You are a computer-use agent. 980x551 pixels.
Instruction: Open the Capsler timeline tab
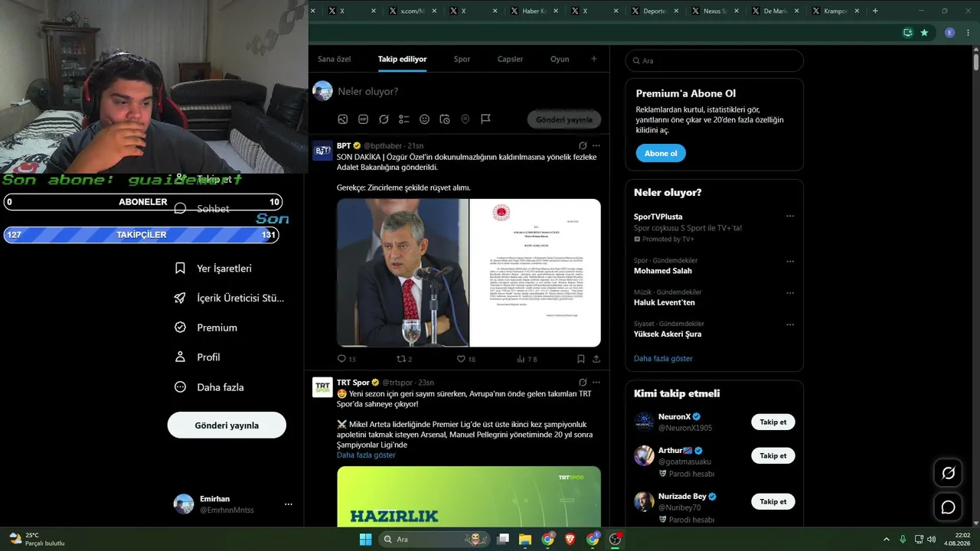511,59
